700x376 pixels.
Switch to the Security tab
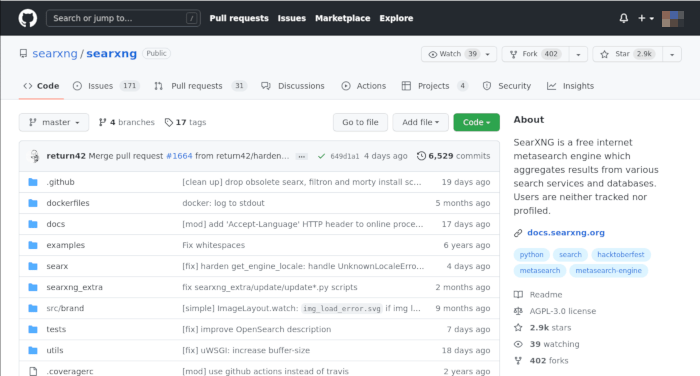[507, 86]
